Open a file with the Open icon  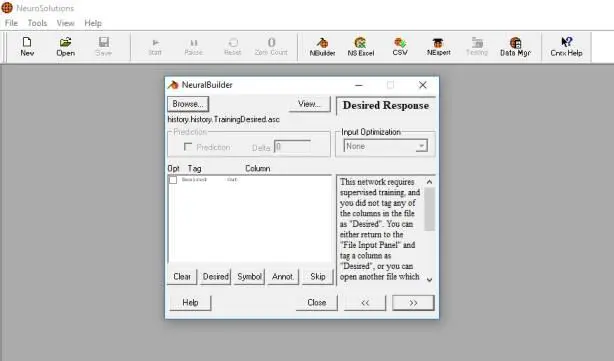pyautogui.click(x=65, y=47)
